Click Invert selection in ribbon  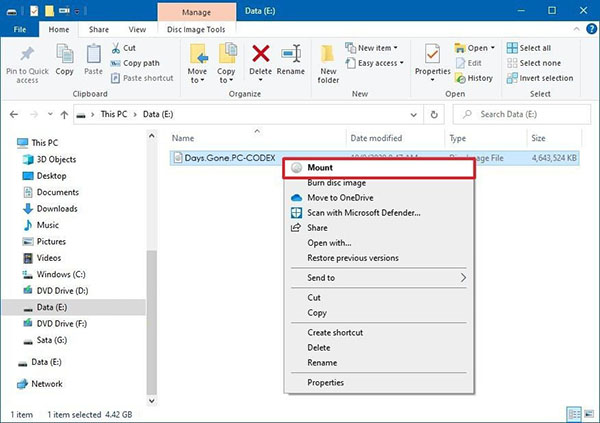(x=540, y=78)
